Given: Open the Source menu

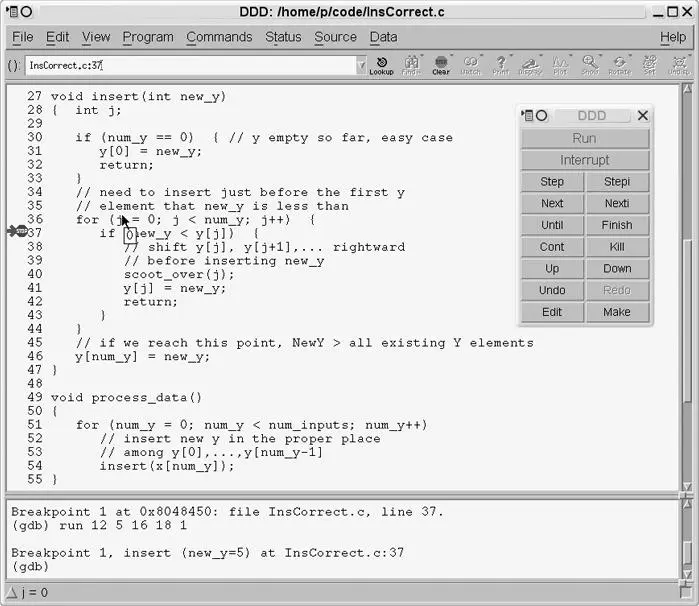Looking at the screenshot, I should point(335,37).
